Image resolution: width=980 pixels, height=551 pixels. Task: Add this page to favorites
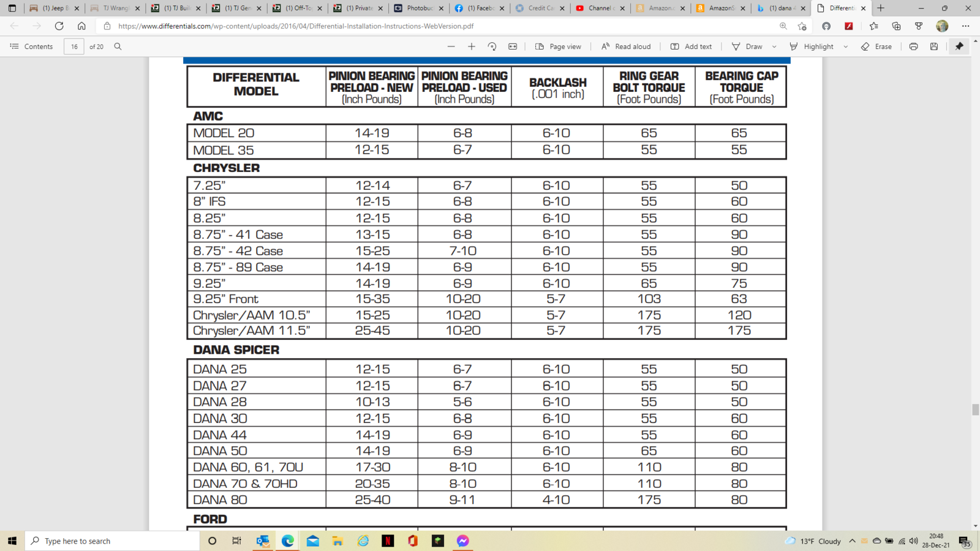coord(802,26)
